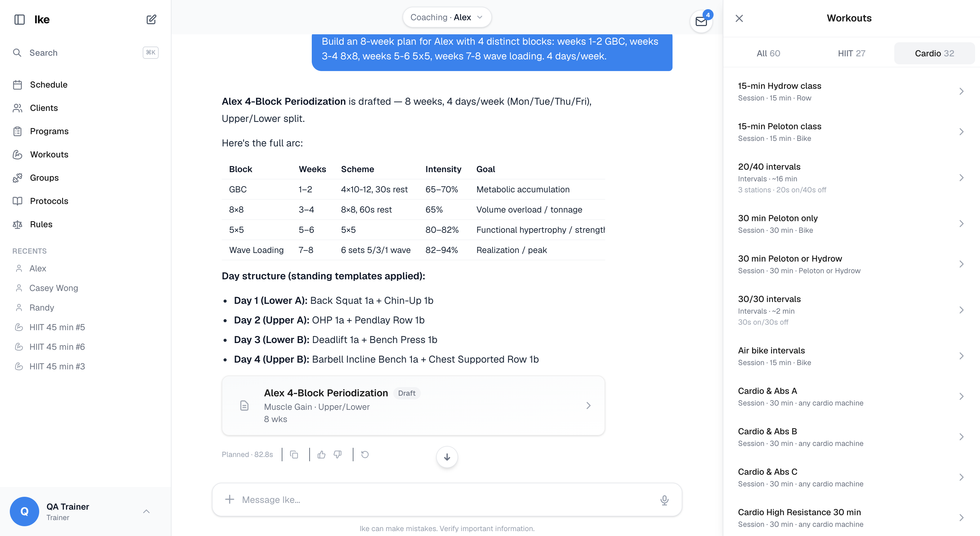The height and width of the screenshot is (536, 980).
Task: Open Cardio & Abs B workout
Action: click(x=851, y=437)
